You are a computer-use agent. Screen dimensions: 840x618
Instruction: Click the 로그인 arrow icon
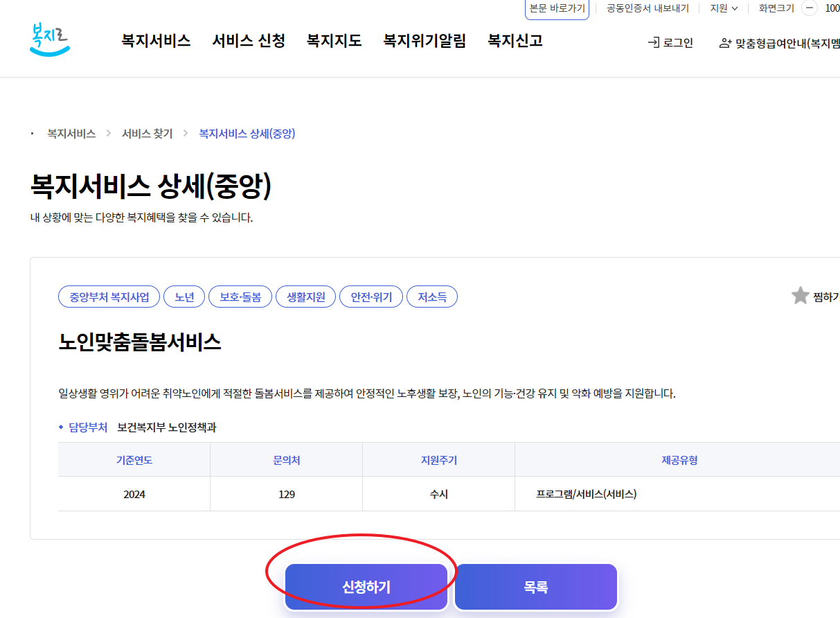[x=653, y=43]
